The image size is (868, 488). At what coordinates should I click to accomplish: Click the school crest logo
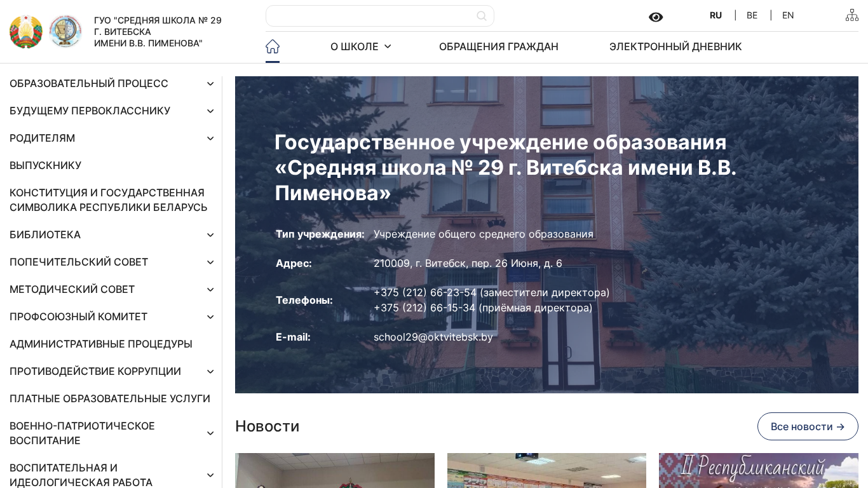65,32
